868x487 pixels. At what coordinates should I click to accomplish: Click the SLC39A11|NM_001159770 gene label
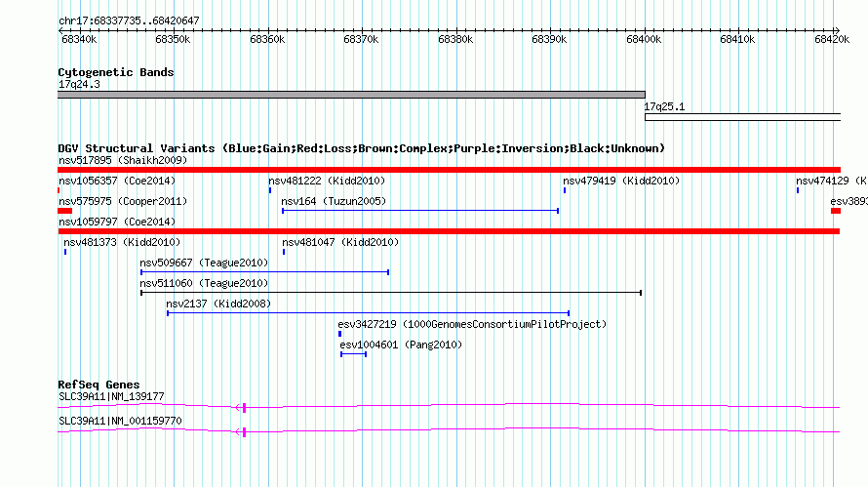(120, 421)
